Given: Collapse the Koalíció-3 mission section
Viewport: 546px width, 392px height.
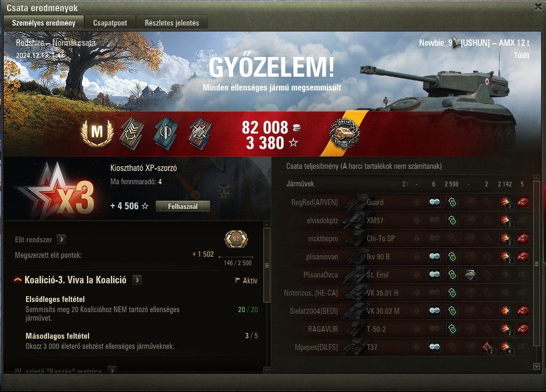Looking at the screenshot, I should (18, 280).
